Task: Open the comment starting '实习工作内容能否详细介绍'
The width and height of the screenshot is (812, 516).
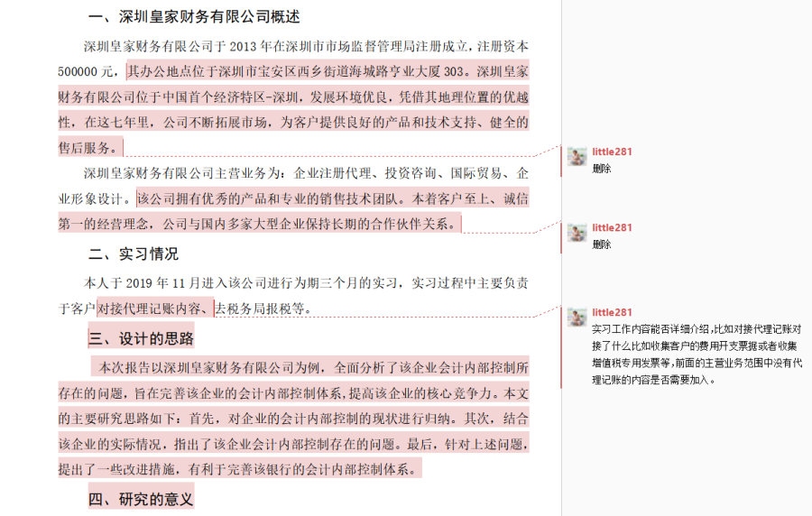Action: click(x=697, y=355)
